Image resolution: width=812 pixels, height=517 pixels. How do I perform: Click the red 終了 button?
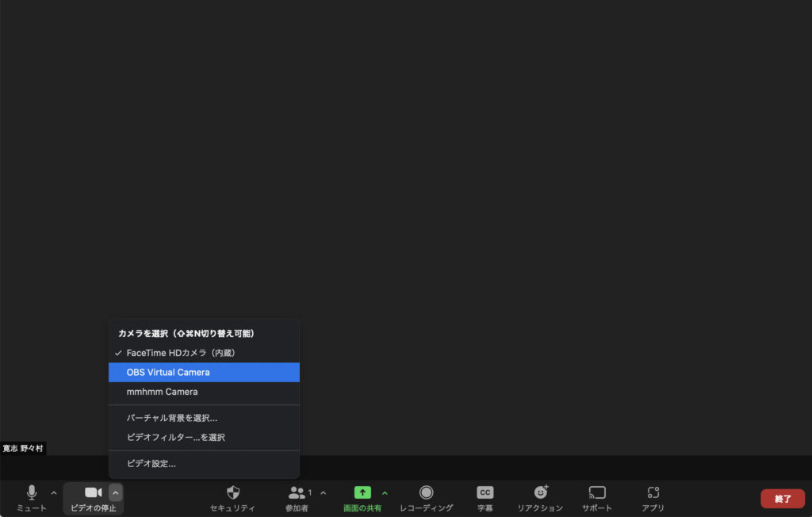click(x=783, y=499)
